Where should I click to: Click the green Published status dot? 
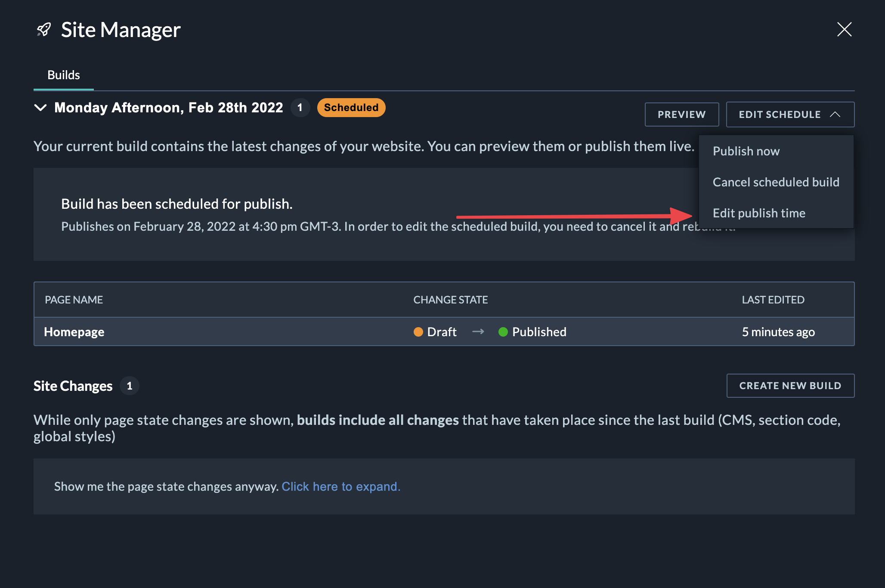(503, 332)
